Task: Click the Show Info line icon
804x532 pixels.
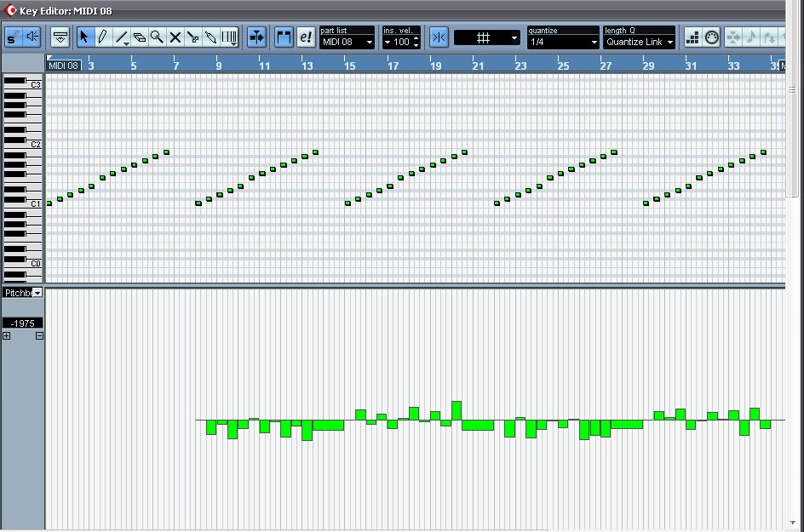Action: tap(60, 37)
